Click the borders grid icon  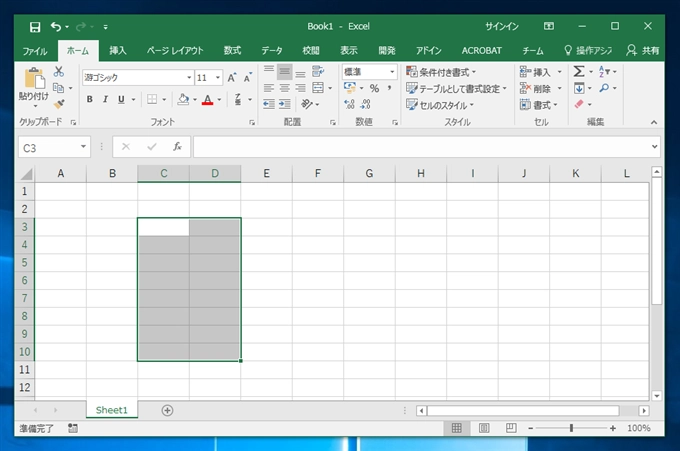tap(152, 99)
